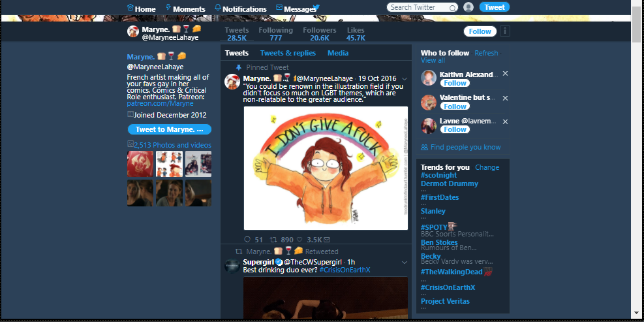Dismiss the Valentine follow suggestion
The height and width of the screenshot is (322, 644).
coord(505,98)
